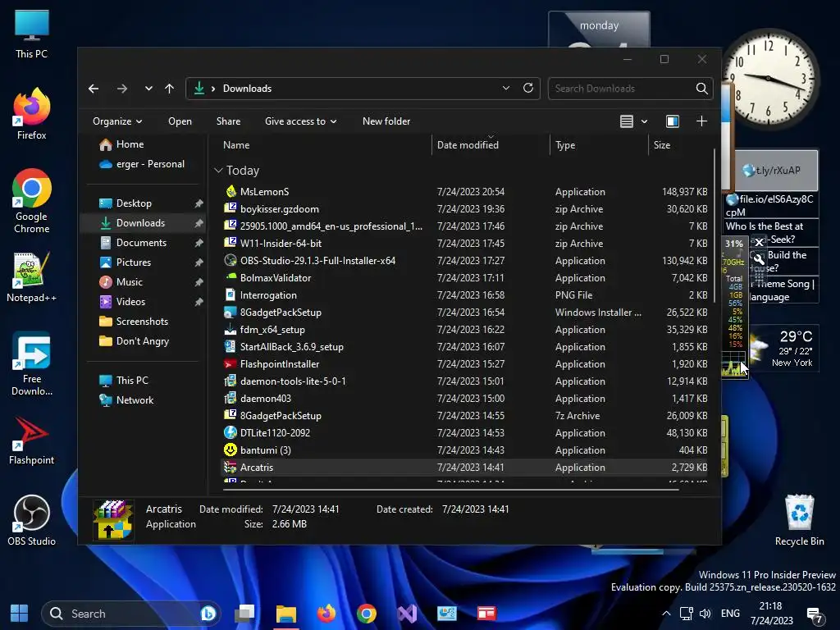
Task: Go forward with the right arrow button
Action: [x=122, y=89]
